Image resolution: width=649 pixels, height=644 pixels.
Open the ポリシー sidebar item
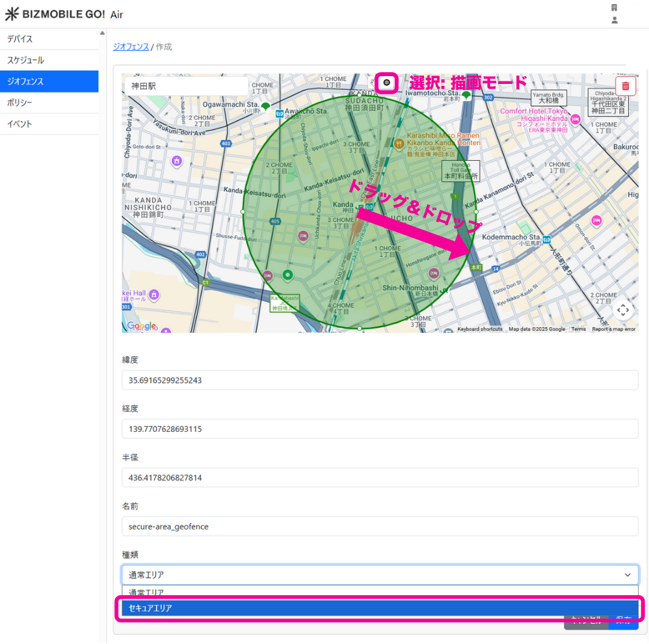coord(49,103)
